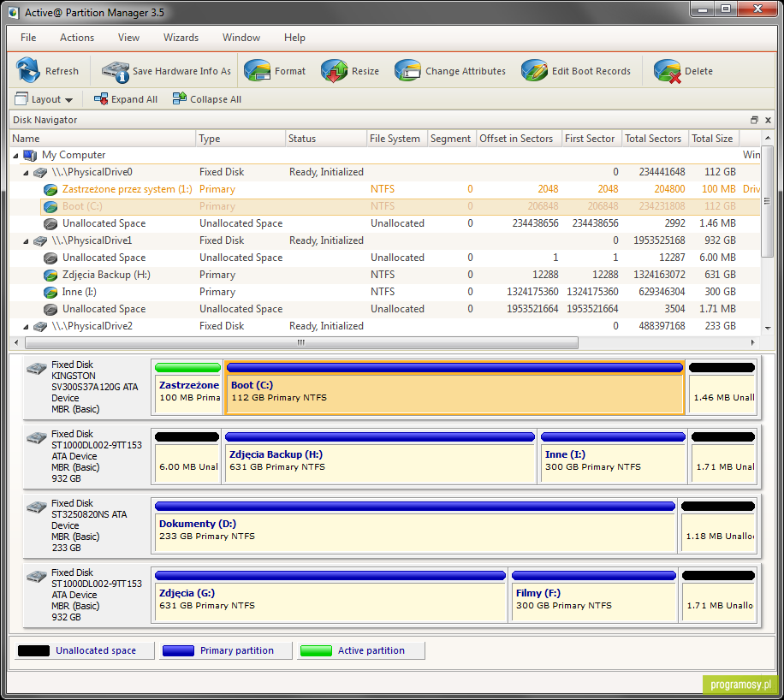Open the Layout dropdown
The height and width of the screenshot is (700, 784).
[x=44, y=99]
